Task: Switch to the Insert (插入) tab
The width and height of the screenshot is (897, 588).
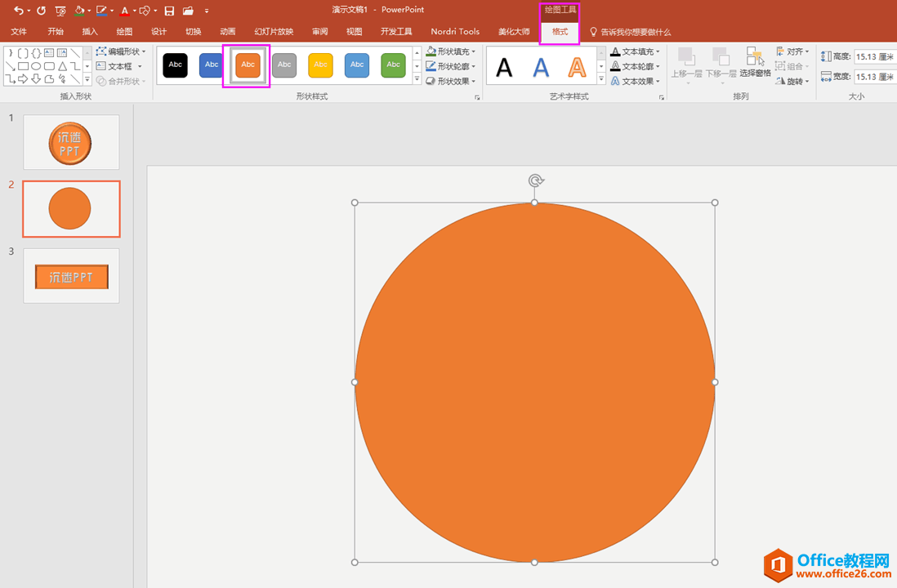Action: (x=90, y=32)
